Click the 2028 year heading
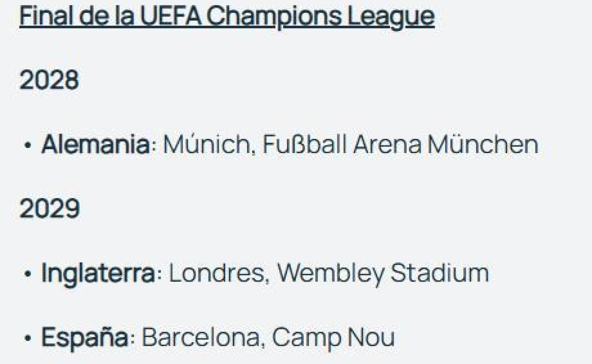 point(49,80)
